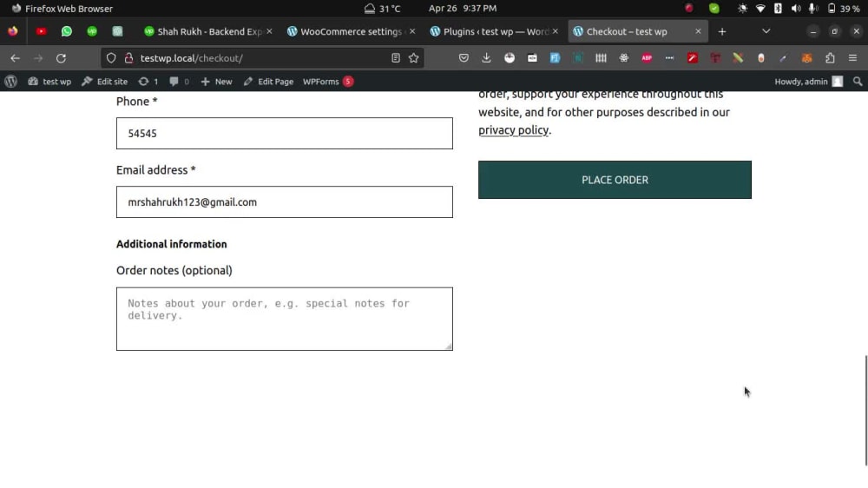Open system Wi-Fi indicator
868x488 pixels.
[x=760, y=9]
